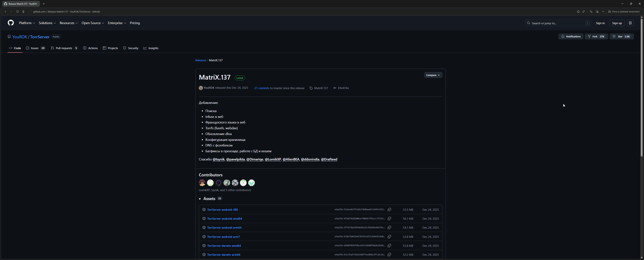
Task: Click the first contributor avatar
Action: (202, 183)
